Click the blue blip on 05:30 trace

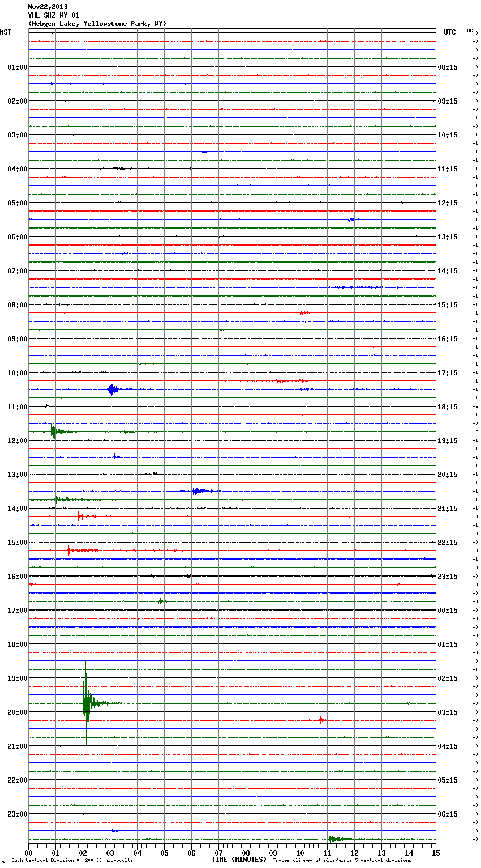[351, 220]
